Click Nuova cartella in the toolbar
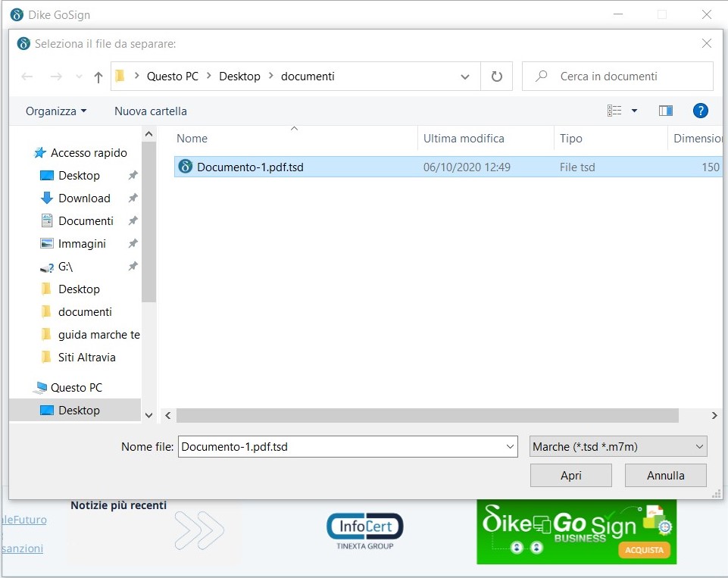Image resolution: width=728 pixels, height=578 pixels. pyautogui.click(x=150, y=111)
